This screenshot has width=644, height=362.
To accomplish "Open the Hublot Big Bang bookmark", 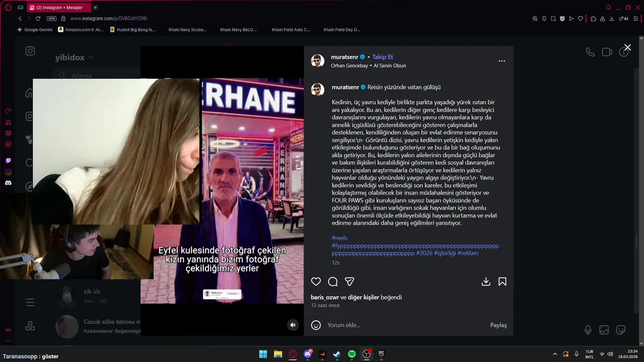I will click(133, 30).
